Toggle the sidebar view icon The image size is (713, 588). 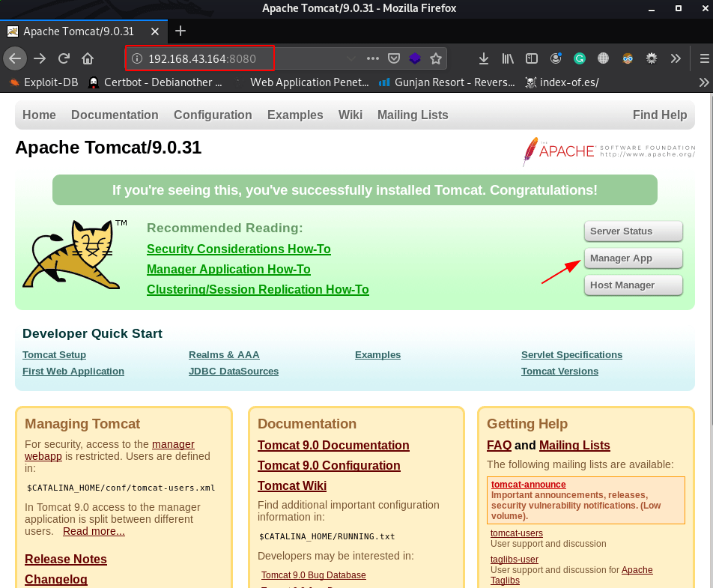(532, 58)
